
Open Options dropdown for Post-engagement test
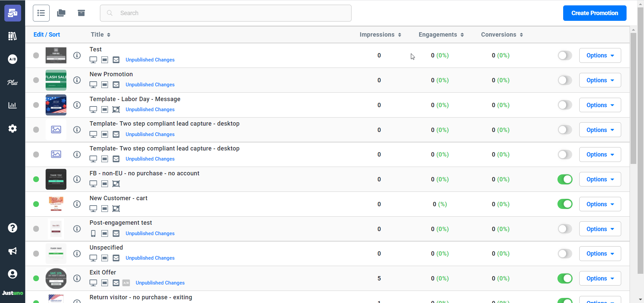(x=600, y=229)
